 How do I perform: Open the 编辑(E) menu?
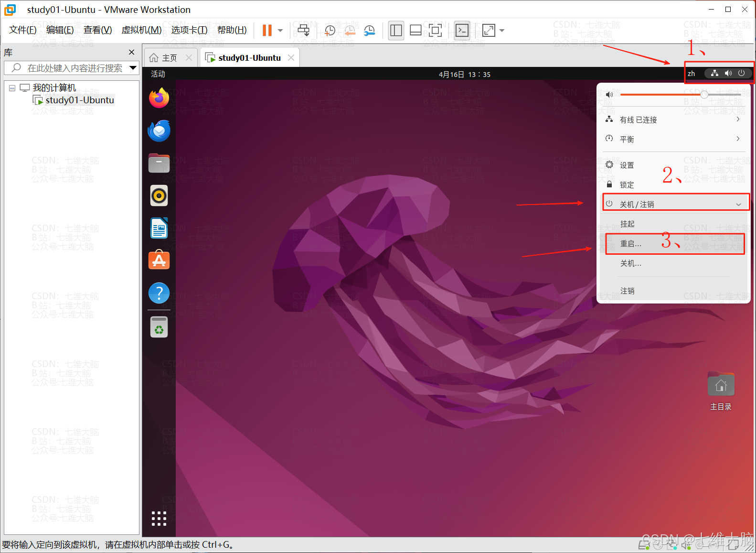click(x=60, y=30)
